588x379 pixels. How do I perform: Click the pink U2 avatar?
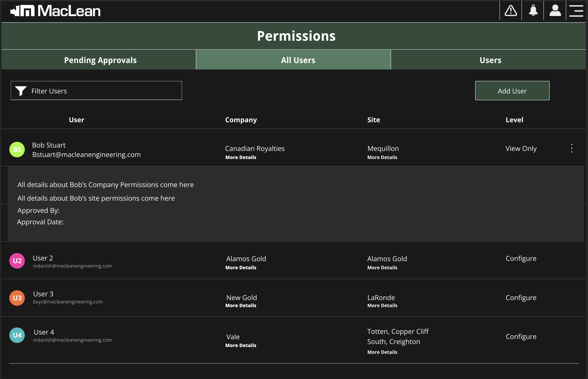(17, 261)
